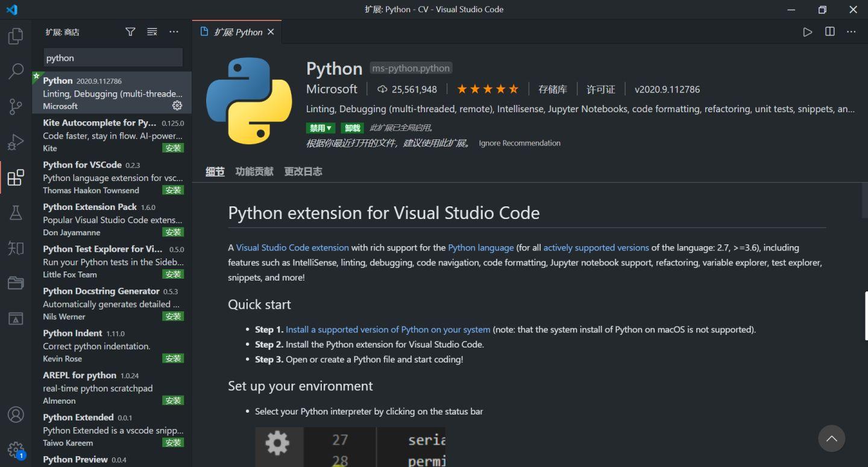Open settings gear on installed Python extension
The width and height of the screenshot is (868, 467).
pos(177,106)
